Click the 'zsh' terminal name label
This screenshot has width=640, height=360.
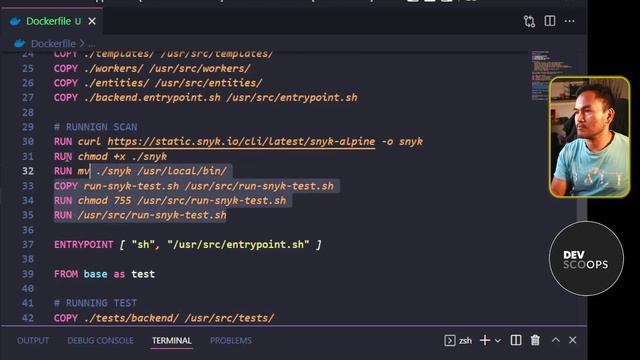(465, 340)
